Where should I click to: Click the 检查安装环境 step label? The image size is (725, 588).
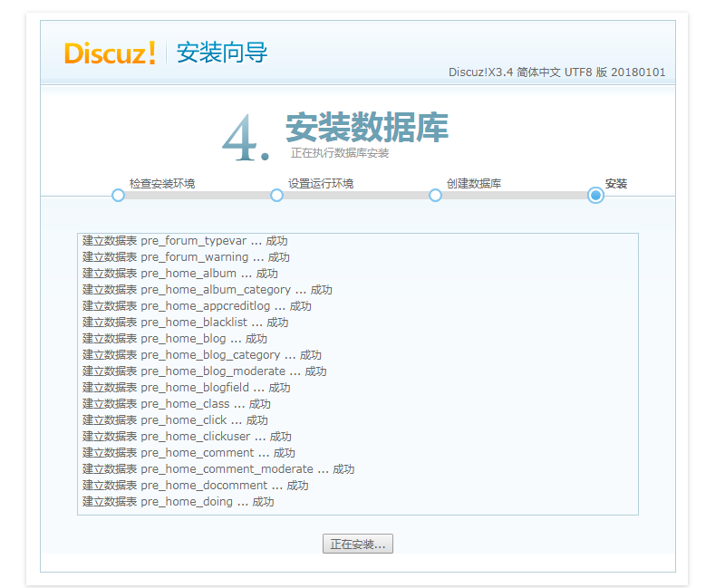(161, 183)
